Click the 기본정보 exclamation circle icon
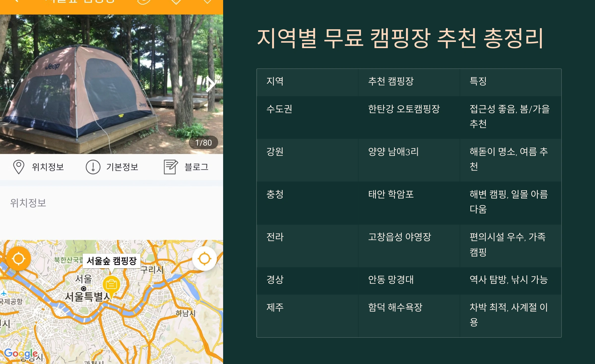This screenshot has width=595, height=364. [x=93, y=167]
